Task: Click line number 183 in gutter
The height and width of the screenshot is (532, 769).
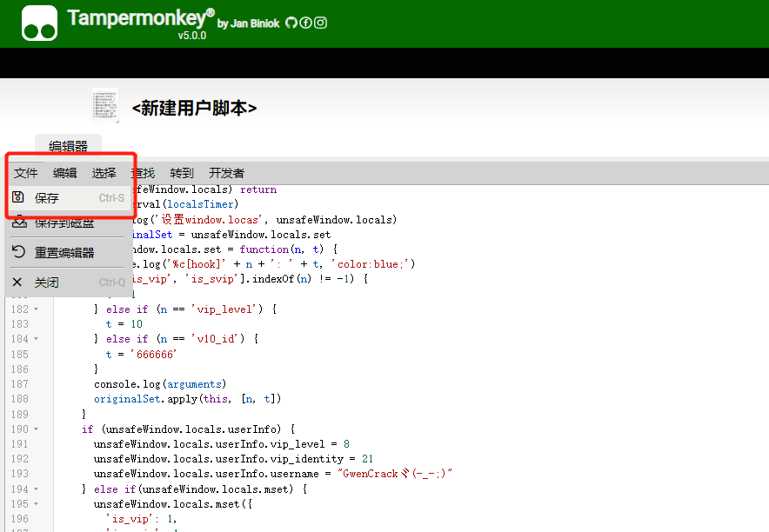Action: click(20, 323)
